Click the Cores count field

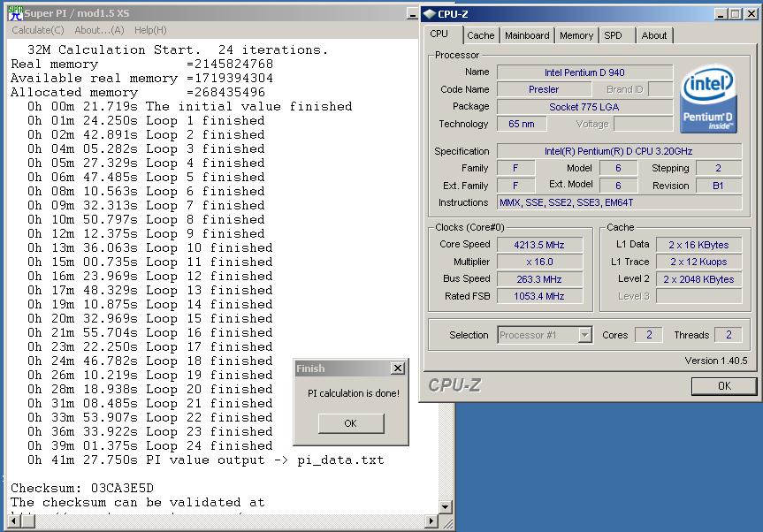tap(649, 335)
